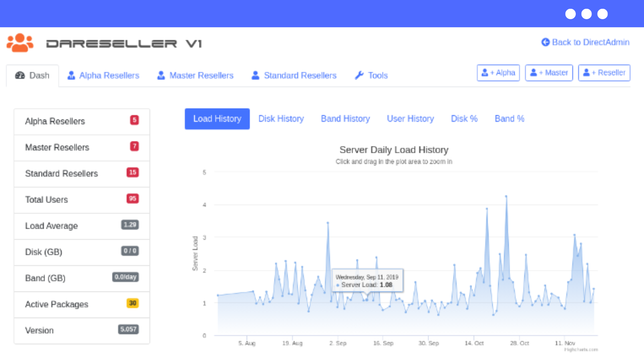The width and height of the screenshot is (644, 362).
Task: Open the Tools tab
Action: (x=371, y=75)
